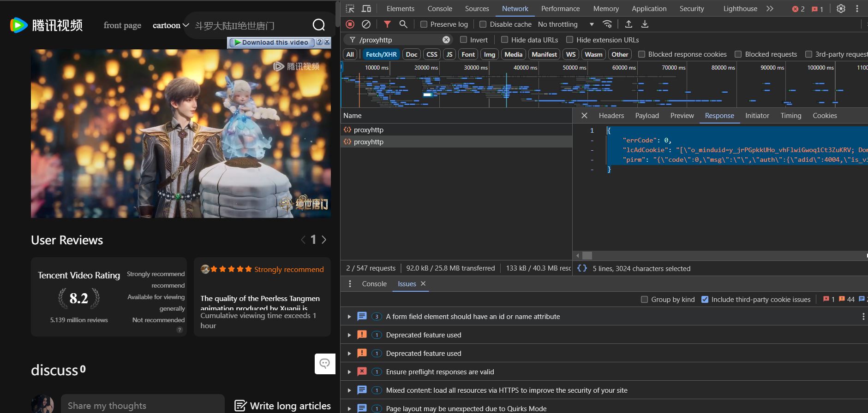The width and height of the screenshot is (868, 413).
Task: Uncheck Include third-party cookie issues
Action: click(x=705, y=300)
